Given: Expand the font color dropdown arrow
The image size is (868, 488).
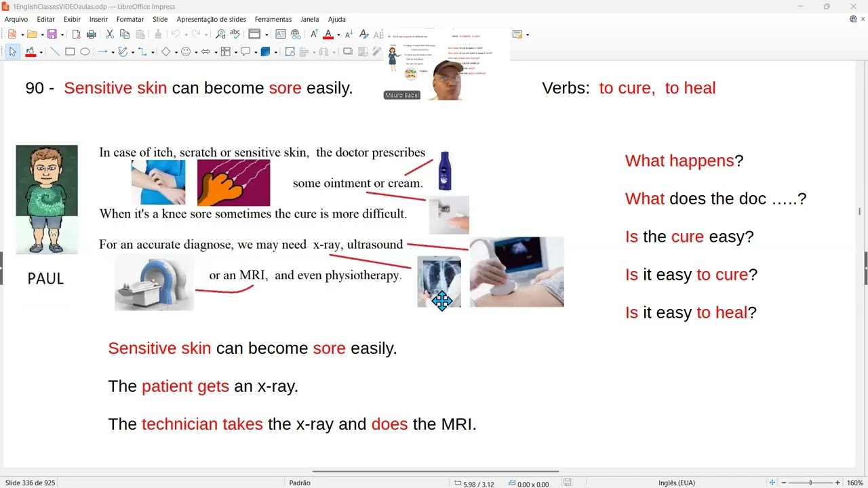Looking at the screenshot, I should 338,35.
